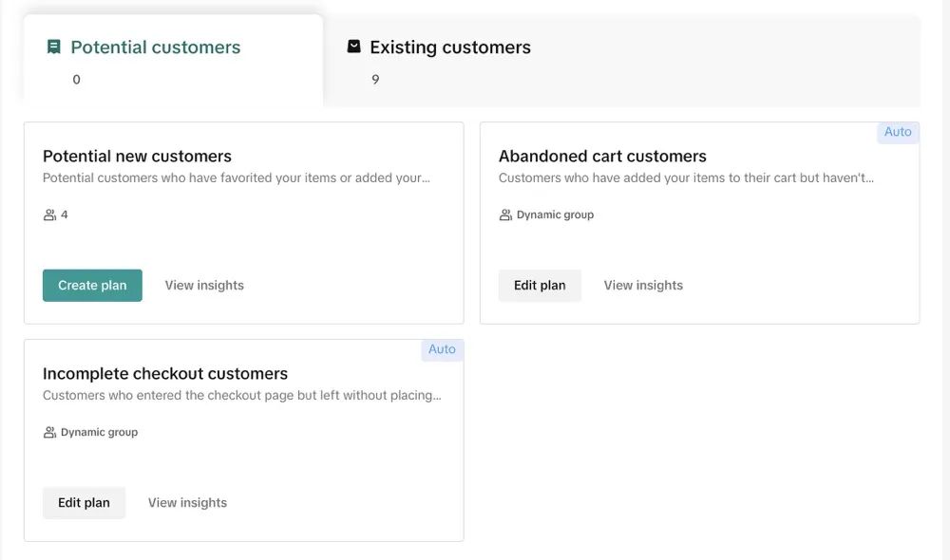View insights for Incomplete checkout customers
Viewport: 950px width, 560px height.
(x=187, y=502)
